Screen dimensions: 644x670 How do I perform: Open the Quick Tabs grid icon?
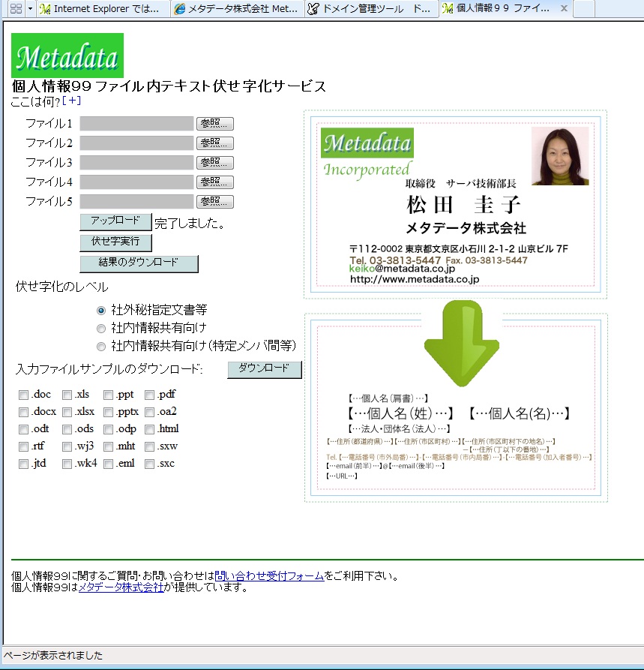click(x=15, y=9)
